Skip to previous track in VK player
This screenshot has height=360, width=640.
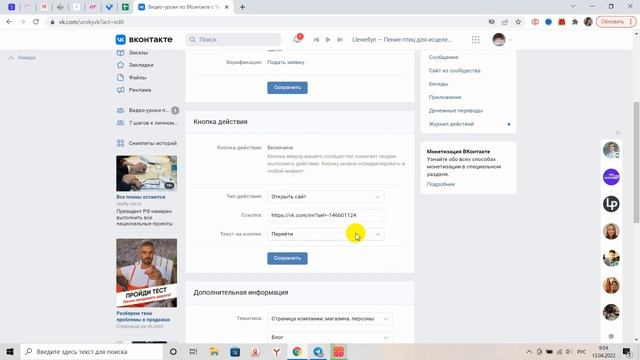pyautogui.click(x=316, y=40)
